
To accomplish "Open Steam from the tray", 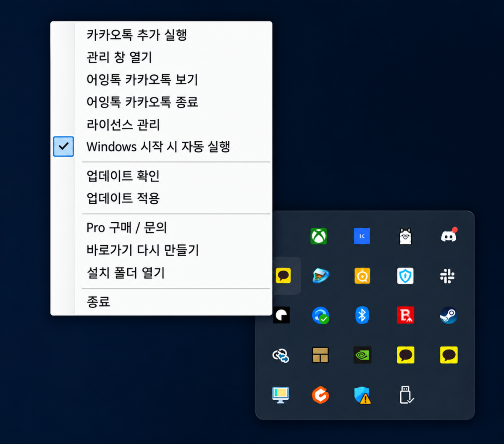I will point(449,315).
